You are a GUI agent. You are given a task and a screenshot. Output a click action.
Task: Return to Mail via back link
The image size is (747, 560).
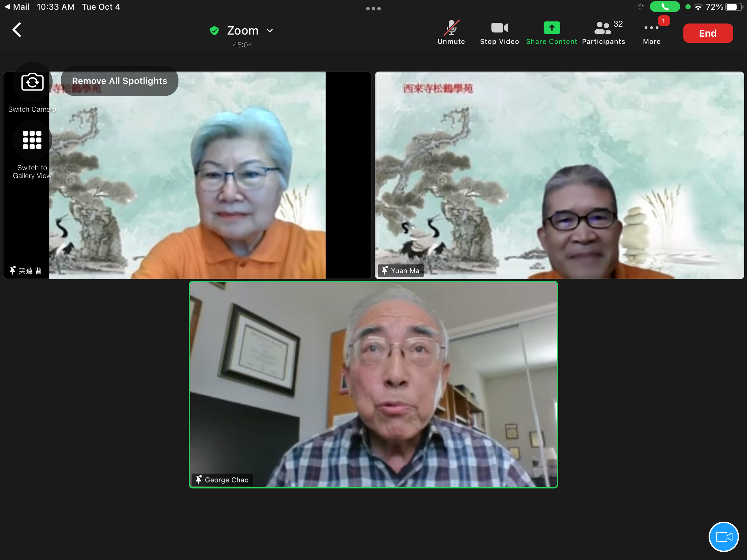click(x=17, y=7)
